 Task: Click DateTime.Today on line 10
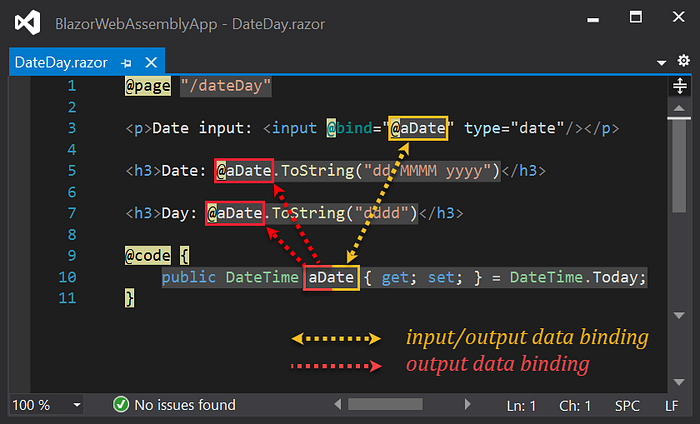pos(573,277)
